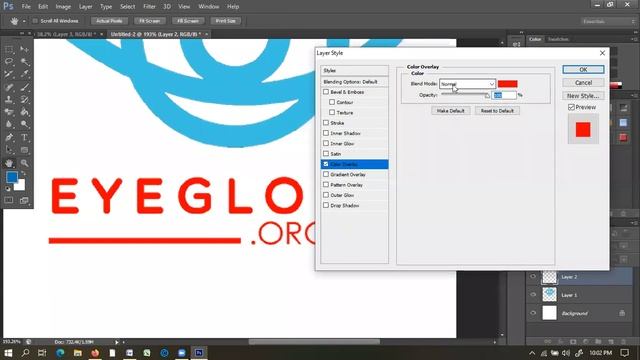
Task: Click Cancel in Layer Style dialog
Action: 583,82
